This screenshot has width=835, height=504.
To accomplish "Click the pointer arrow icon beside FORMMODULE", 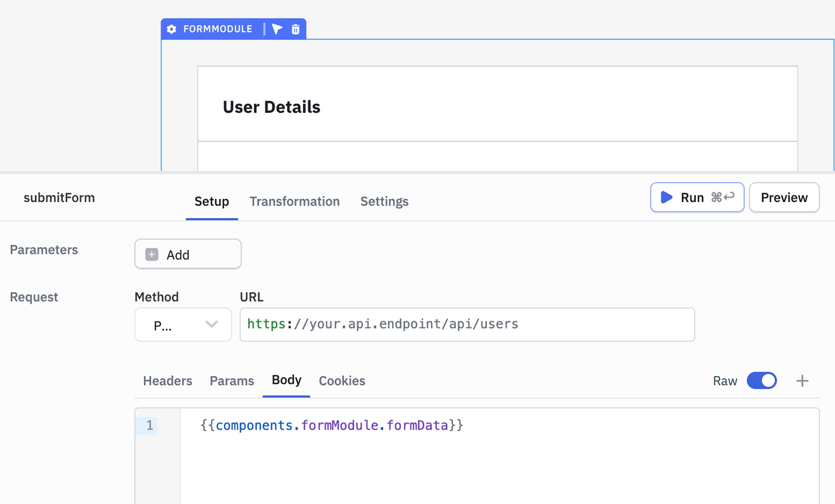I will click(277, 29).
